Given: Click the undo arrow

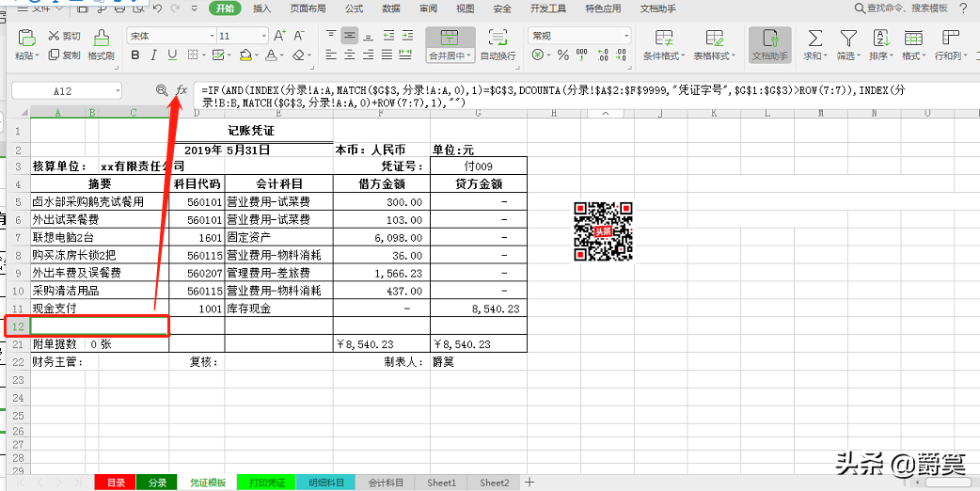Looking at the screenshot, I should [157, 8].
